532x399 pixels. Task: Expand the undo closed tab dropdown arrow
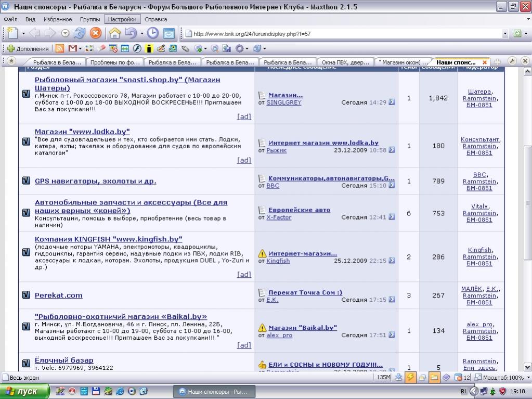[x=141, y=34]
